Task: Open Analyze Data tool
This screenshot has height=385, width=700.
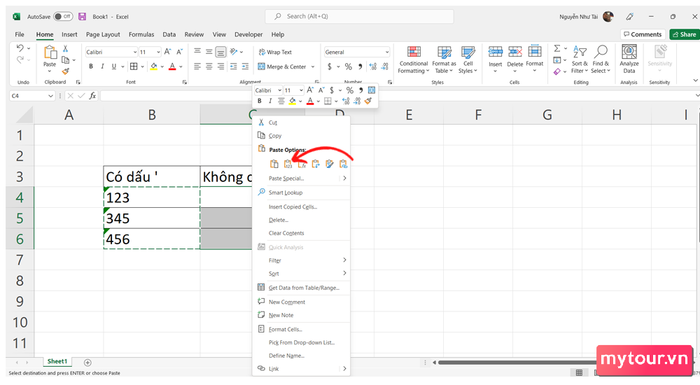Action: coord(629,59)
